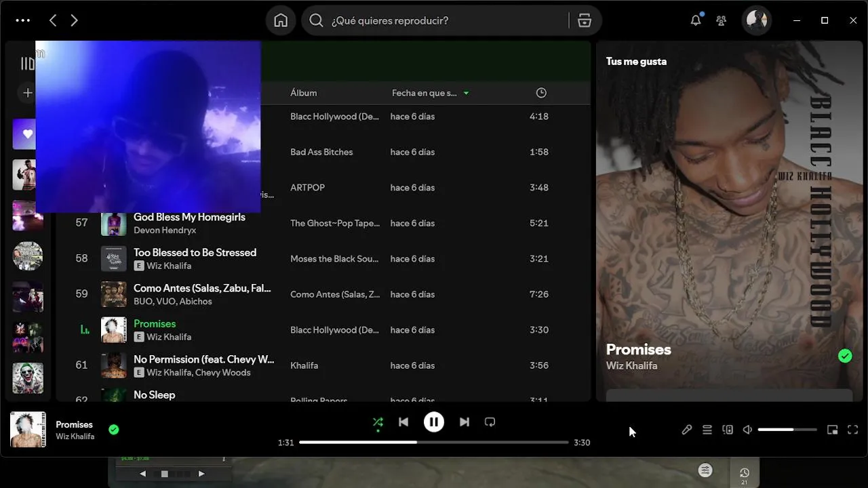
Task: Open the liked songs heart playlist in the sidebar
Action: (x=24, y=134)
